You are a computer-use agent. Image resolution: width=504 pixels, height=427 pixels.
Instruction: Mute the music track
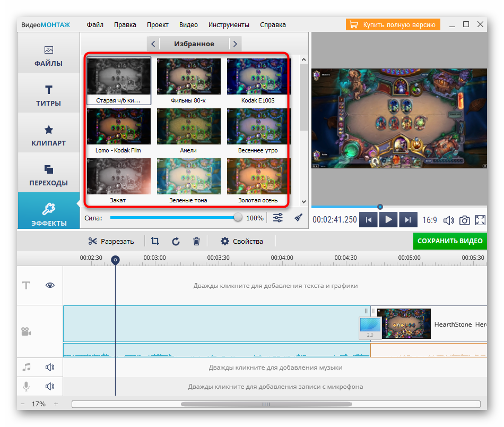point(50,367)
